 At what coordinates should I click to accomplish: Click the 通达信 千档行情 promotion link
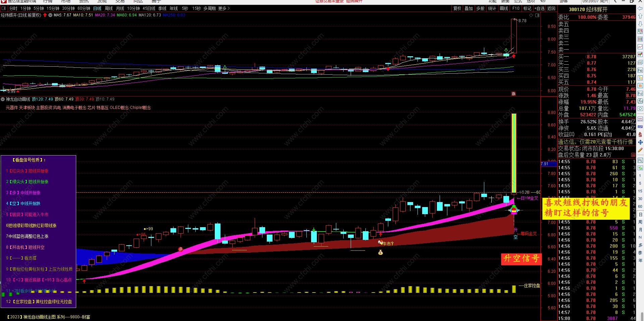pos(595,142)
